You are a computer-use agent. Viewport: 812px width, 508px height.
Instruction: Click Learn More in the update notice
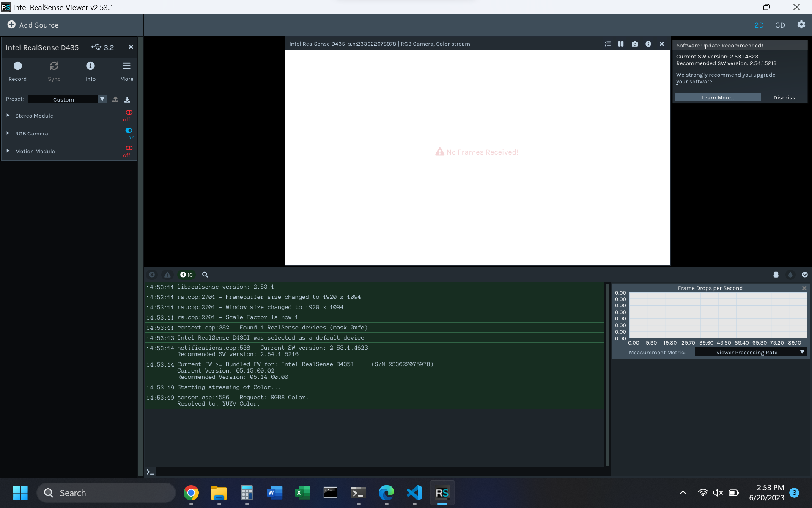point(718,97)
